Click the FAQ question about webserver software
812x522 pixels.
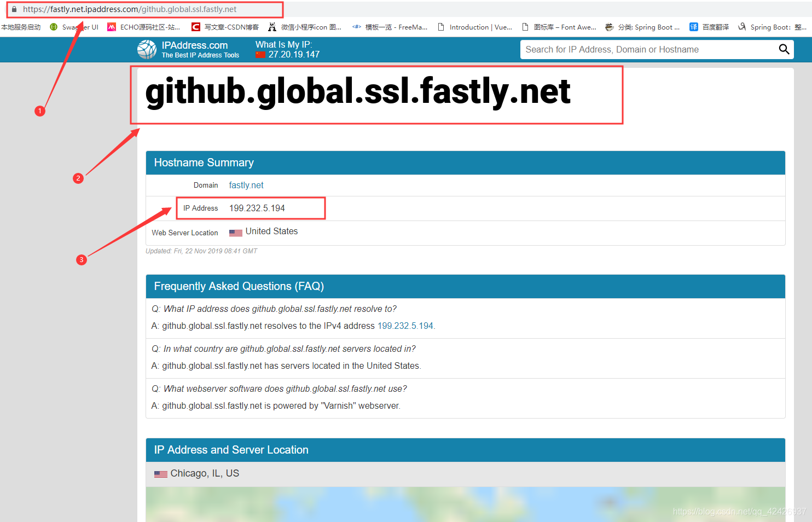[279, 389]
